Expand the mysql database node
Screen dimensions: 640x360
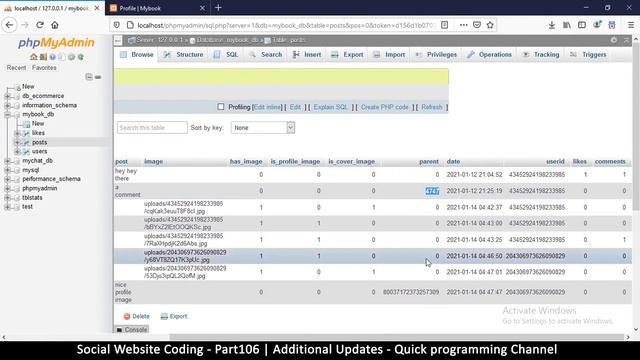pyautogui.click(x=7, y=170)
